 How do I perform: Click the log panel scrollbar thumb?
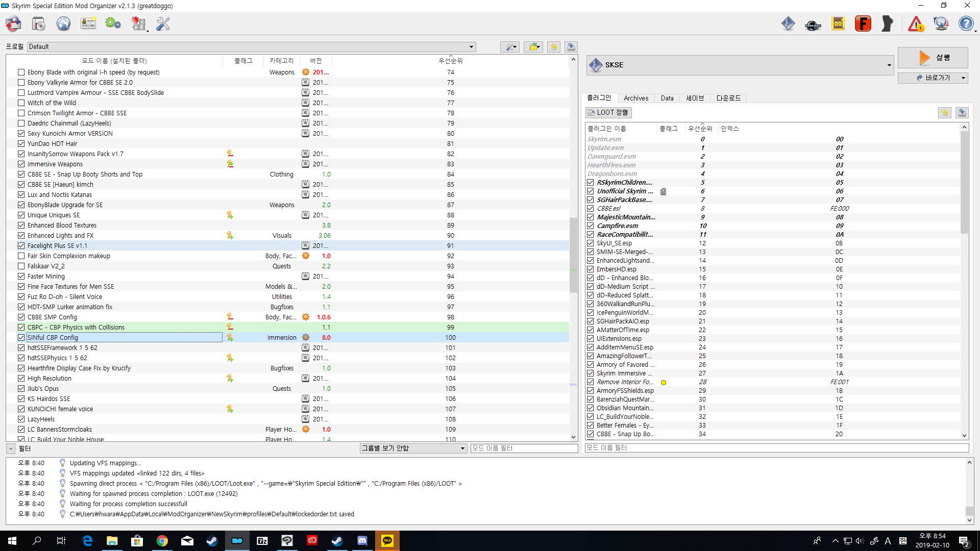[969, 511]
